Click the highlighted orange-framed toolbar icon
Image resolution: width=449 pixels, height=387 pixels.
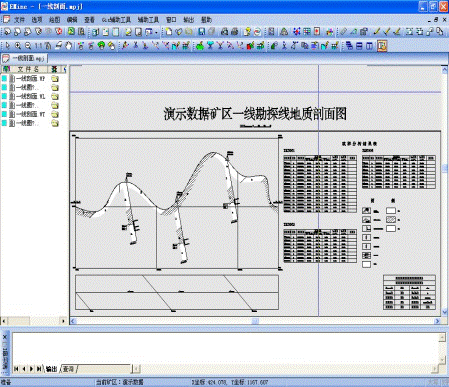tap(382, 46)
